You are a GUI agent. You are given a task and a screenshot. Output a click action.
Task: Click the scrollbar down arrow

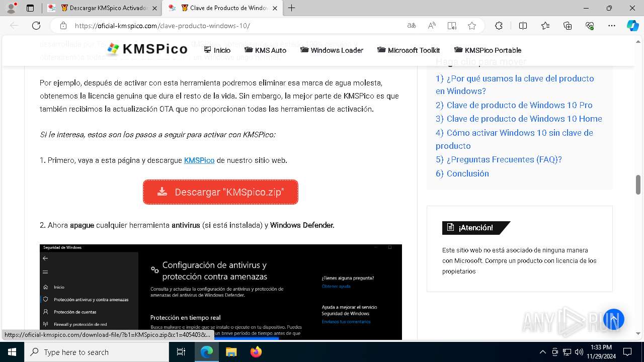pyautogui.click(x=638, y=333)
